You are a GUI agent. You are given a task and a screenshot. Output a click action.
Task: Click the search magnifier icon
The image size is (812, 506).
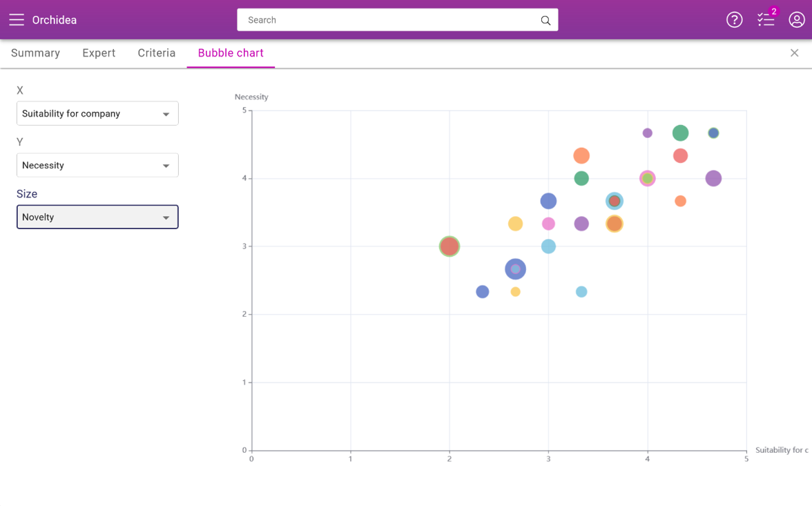[545, 20]
